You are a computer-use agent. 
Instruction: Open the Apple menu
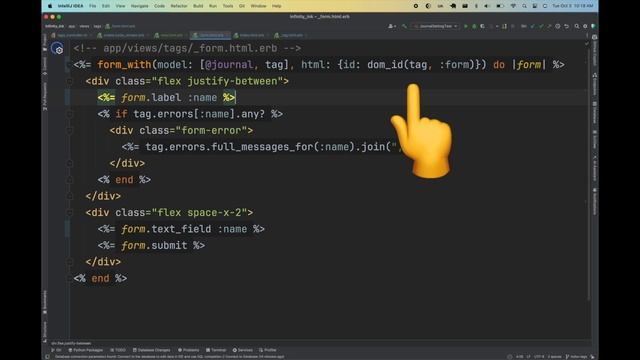pos(50,6)
